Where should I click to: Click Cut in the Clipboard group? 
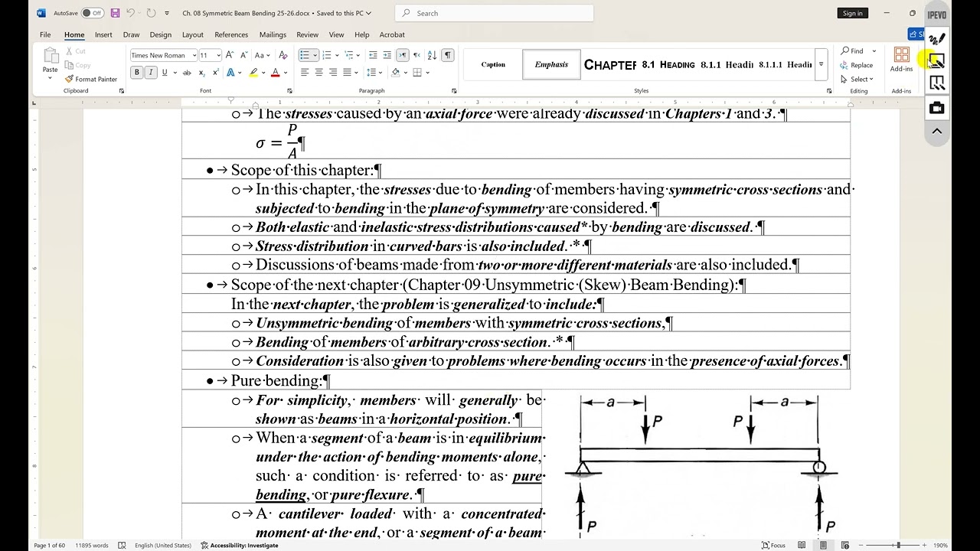click(76, 51)
